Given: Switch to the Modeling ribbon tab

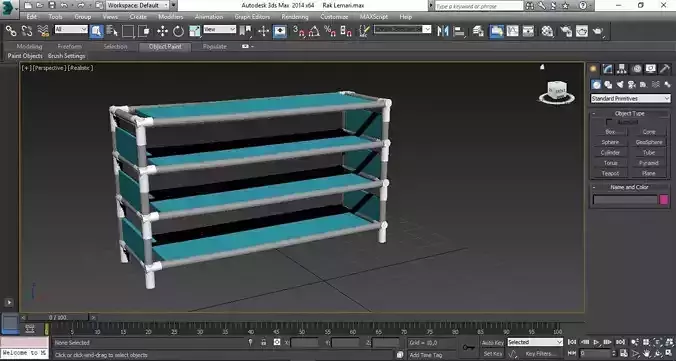Looking at the screenshot, I should [29, 47].
